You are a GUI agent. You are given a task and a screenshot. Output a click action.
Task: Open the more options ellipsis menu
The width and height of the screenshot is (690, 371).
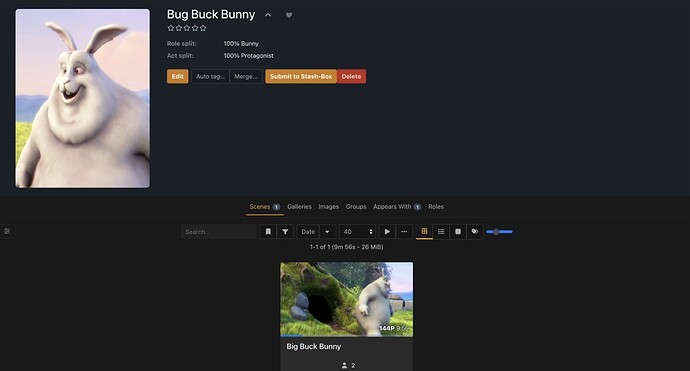(404, 231)
